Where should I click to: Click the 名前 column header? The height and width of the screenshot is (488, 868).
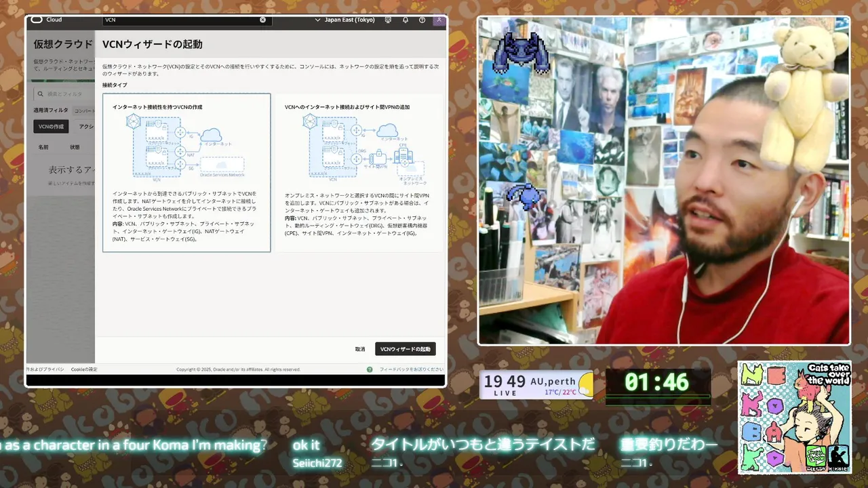[43, 147]
